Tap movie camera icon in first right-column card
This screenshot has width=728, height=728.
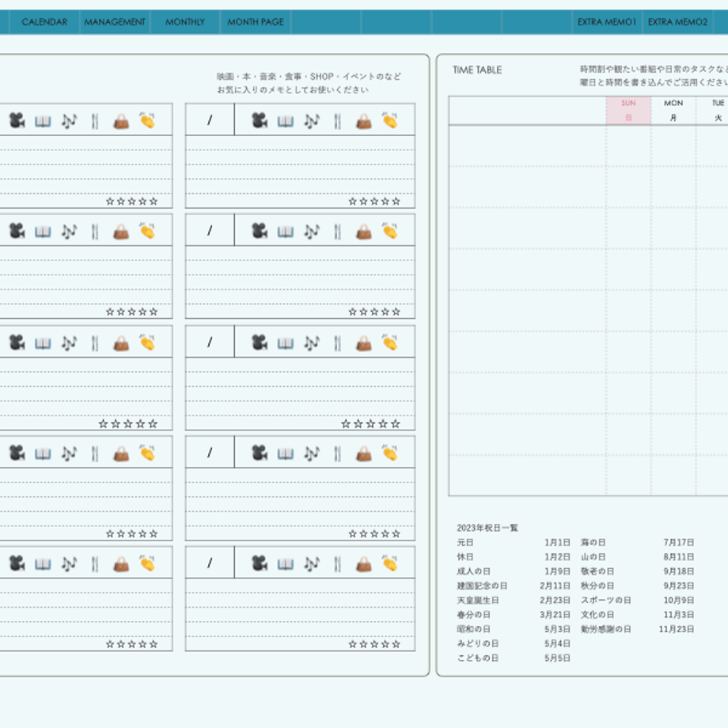pyautogui.click(x=260, y=121)
